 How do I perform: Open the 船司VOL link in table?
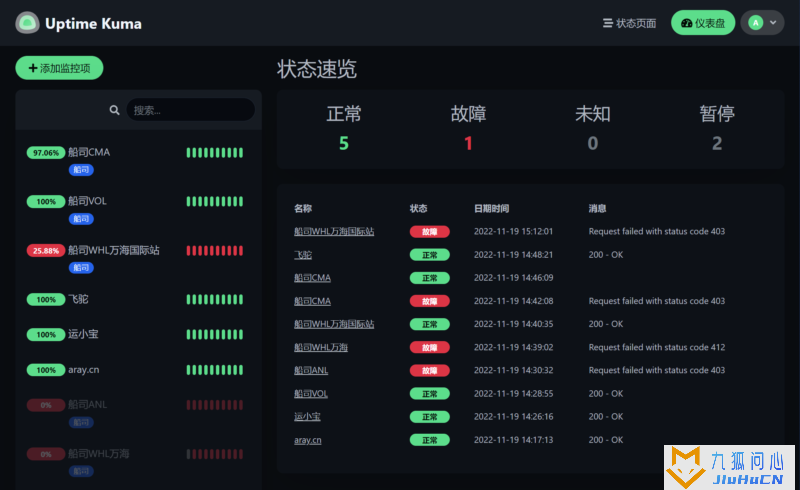(311, 394)
